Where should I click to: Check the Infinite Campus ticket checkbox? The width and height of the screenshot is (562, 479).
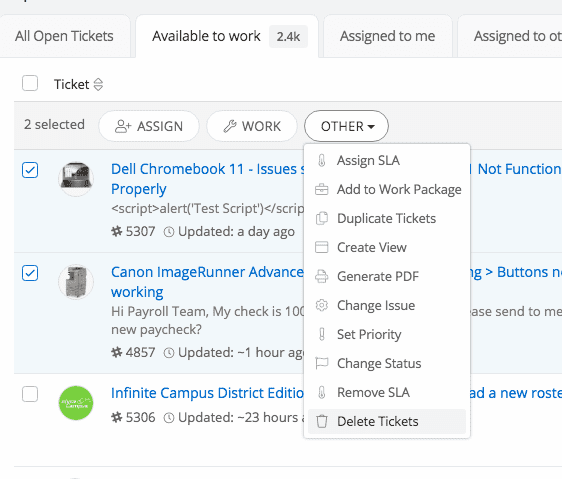pos(30,394)
